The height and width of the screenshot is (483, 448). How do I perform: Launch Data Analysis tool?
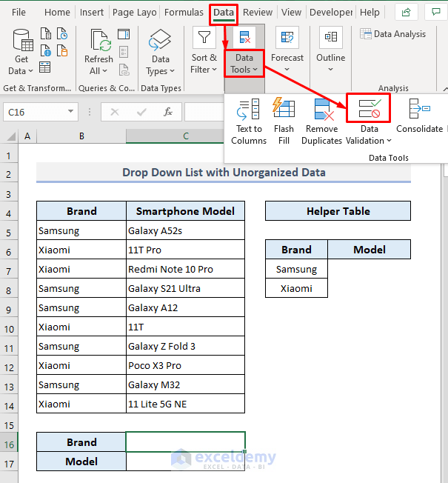pos(393,34)
